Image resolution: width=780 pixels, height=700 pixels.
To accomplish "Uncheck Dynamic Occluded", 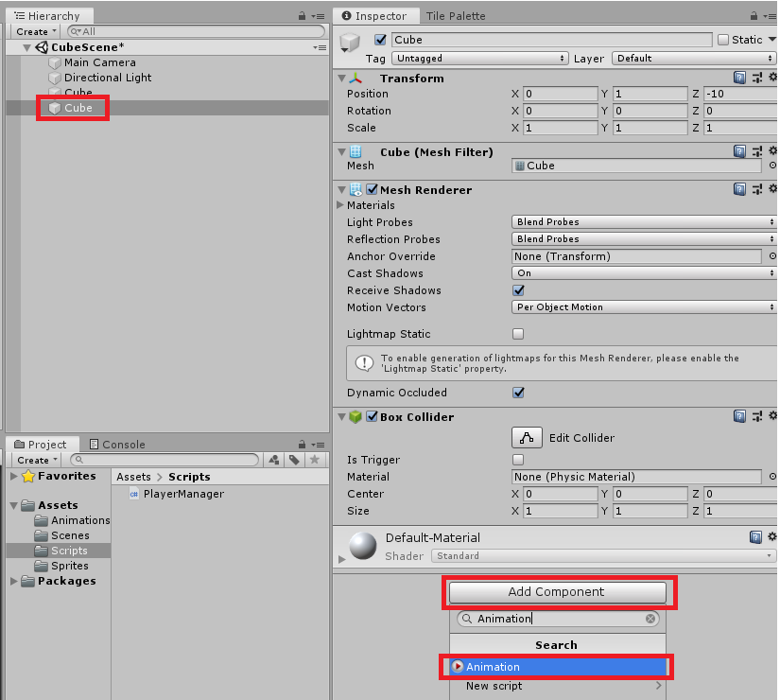I will (x=518, y=393).
